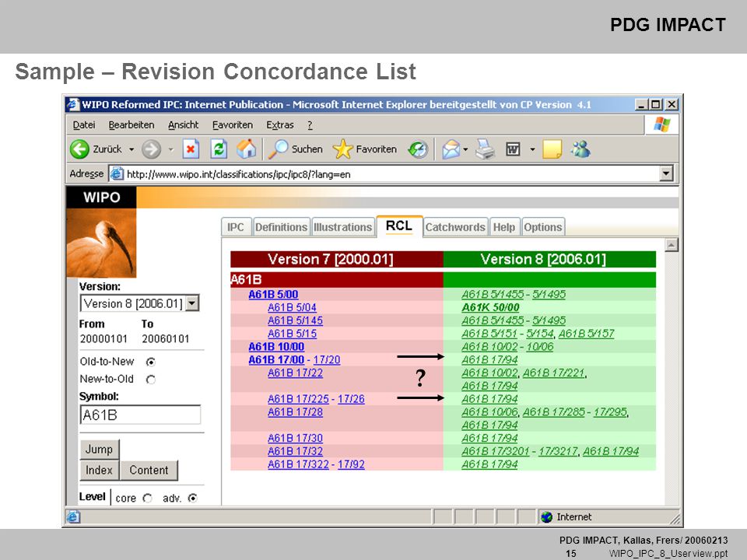Click the scrollbar up arrow in RCL pane
The width and height of the screenshot is (747, 560).
pyautogui.click(x=672, y=245)
